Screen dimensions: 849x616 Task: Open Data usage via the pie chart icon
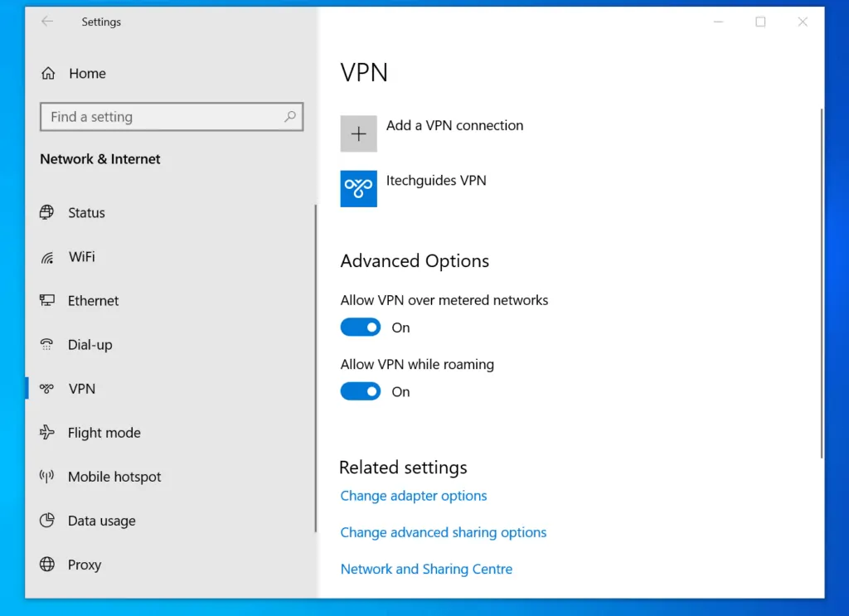click(46, 521)
